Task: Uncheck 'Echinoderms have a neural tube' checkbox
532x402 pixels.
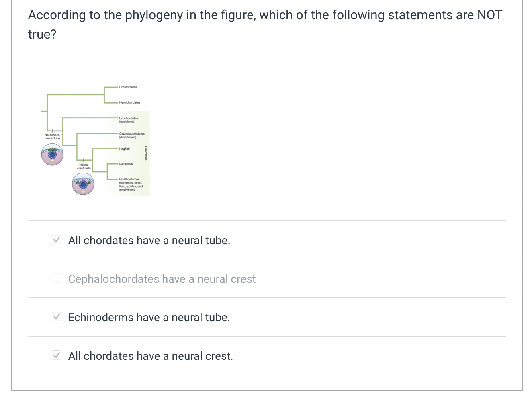Action: coord(57,317)
